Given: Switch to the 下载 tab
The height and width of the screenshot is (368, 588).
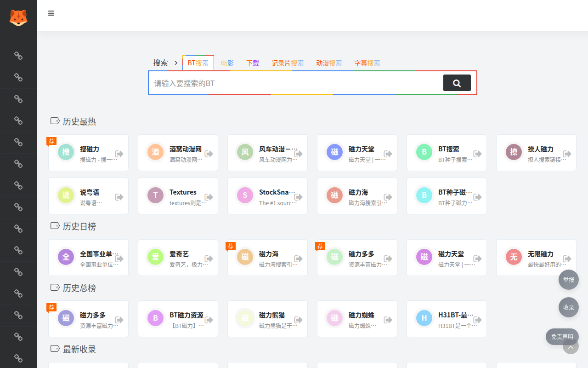Looking at the screenshot, I should pyautogui.click(x=252, y=63).
